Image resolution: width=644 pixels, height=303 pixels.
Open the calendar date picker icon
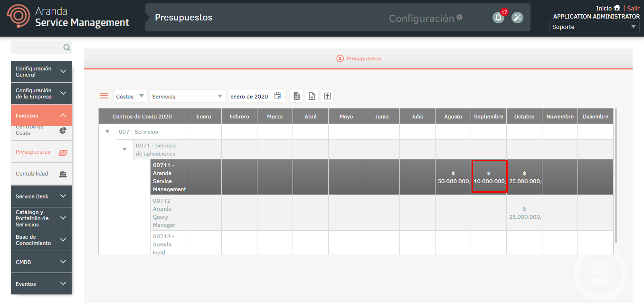[x=278, y=96]
